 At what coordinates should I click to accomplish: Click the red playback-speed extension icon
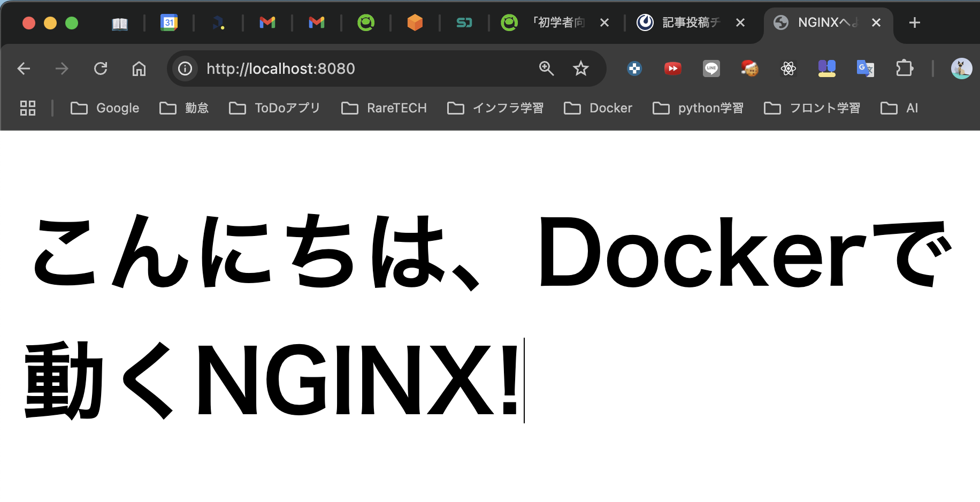click(672, 69)
